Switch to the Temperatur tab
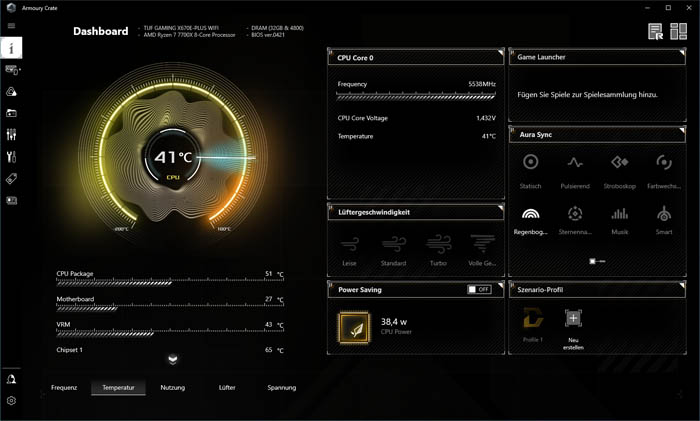This screenshot has width=700, height=421. click(x=118, y=388)
